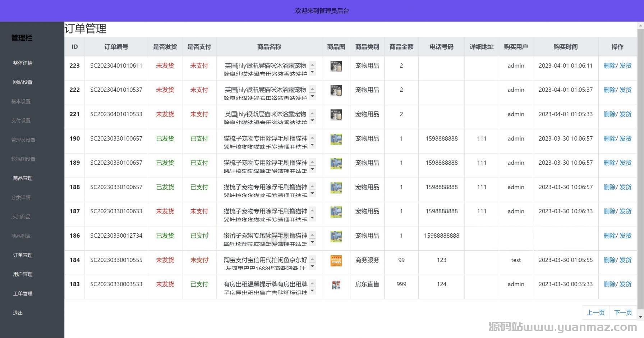This screenshot has height=338, width=644.
Task: Delete order 223 using 删除 link
Action: pyautogui.click(x=609, y=65)
